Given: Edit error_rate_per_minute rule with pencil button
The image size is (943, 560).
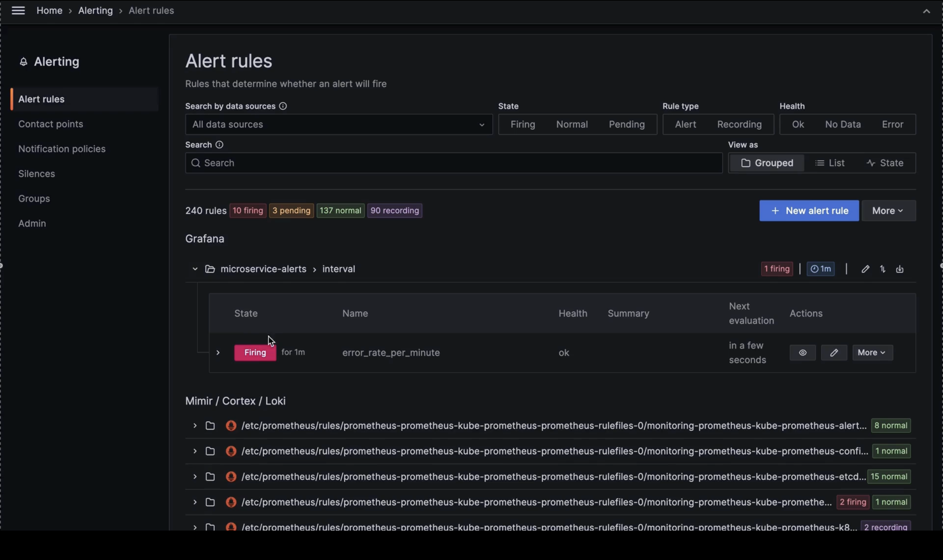Looking at the screenshot, I should [834, 352].
